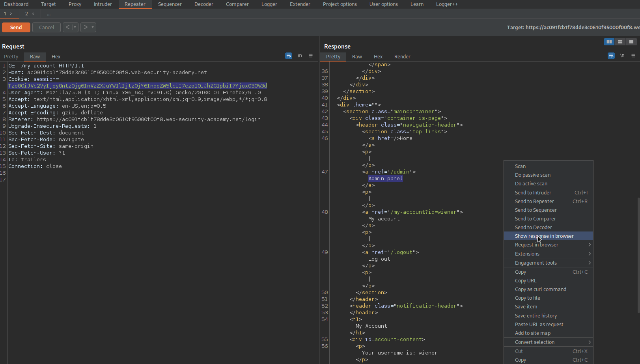
Task: Click the orange Send button
Action: tap(16, 27)
